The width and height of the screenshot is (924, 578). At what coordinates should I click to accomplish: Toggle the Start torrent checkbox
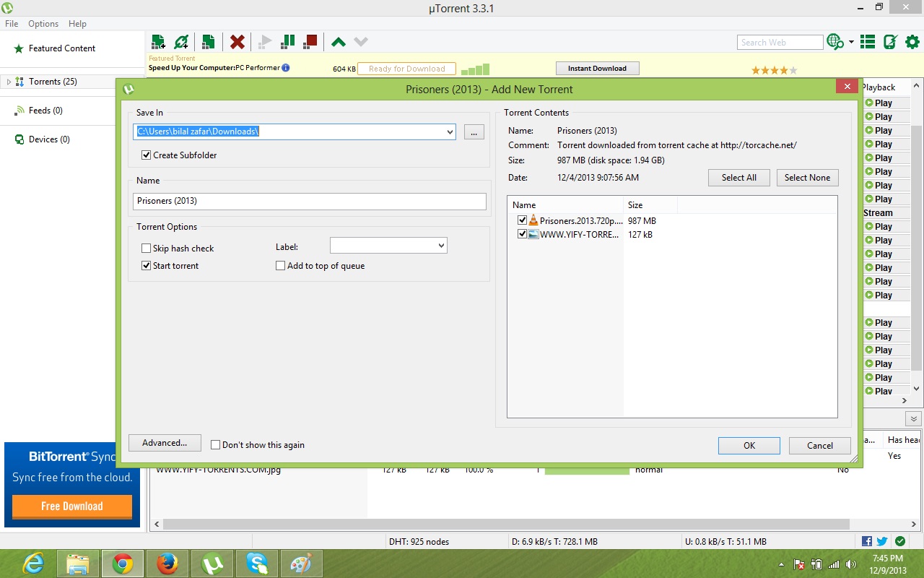(x=147, y=266)
